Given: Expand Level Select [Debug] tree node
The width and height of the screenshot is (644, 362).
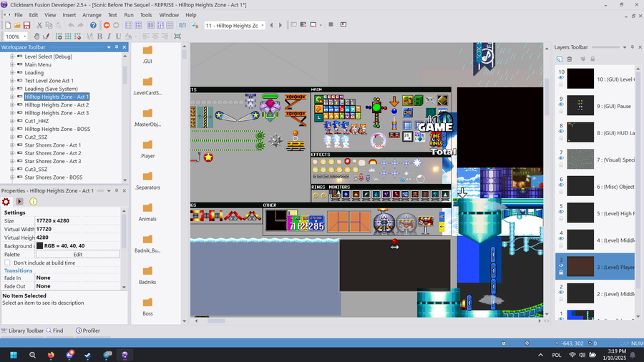Looking at the screenshot, I should pos(12,57).
